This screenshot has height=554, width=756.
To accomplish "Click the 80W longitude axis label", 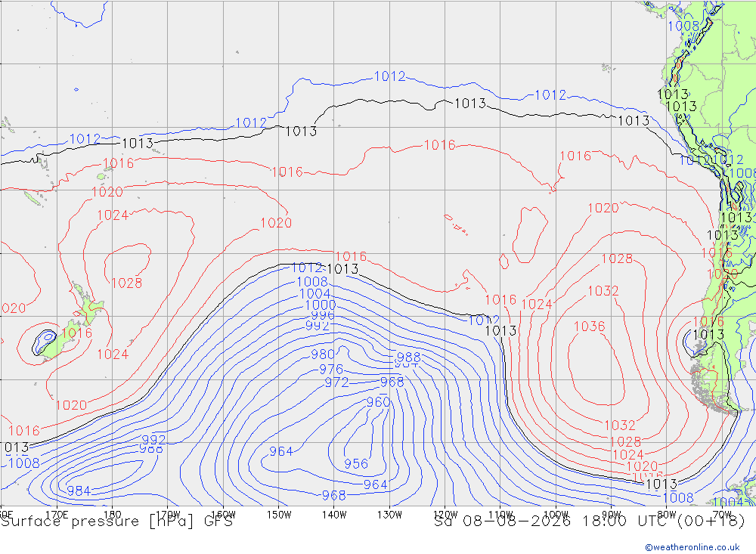I will [667, 515].
